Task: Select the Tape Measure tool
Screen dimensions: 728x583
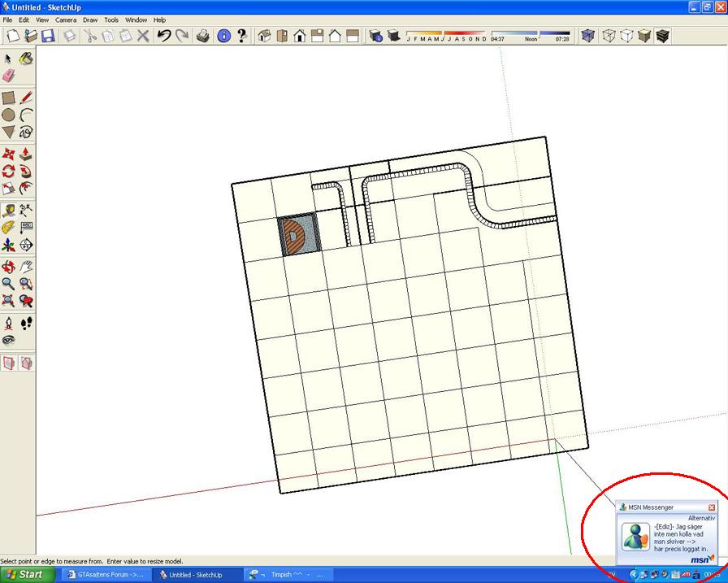Action: coord(8,211)
